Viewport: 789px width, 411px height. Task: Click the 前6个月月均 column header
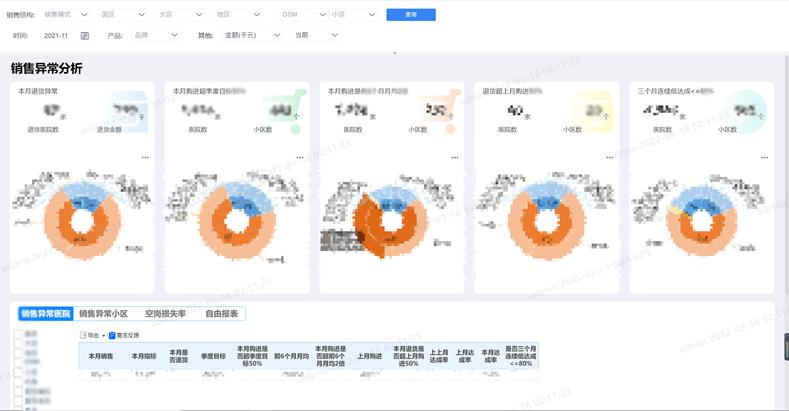click(x=291, y=356)
